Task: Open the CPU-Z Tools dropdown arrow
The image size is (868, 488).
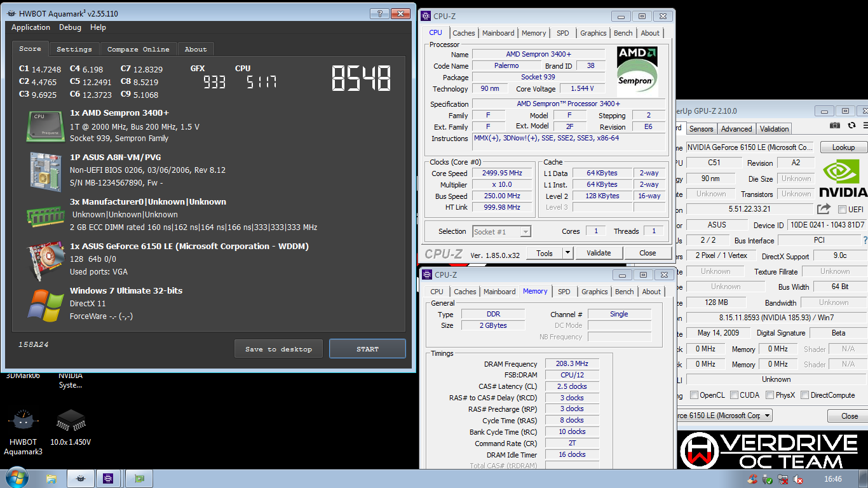Action: pos(567,253)
